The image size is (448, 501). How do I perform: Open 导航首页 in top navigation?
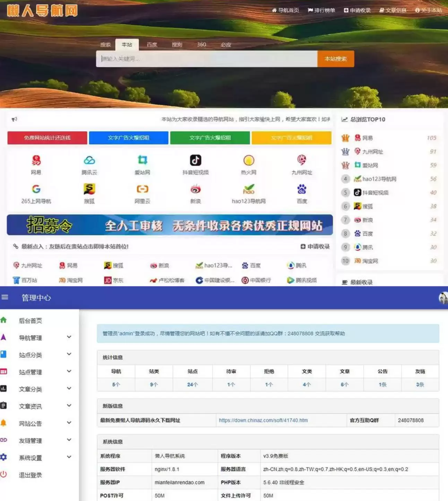(x=285, y=10)
